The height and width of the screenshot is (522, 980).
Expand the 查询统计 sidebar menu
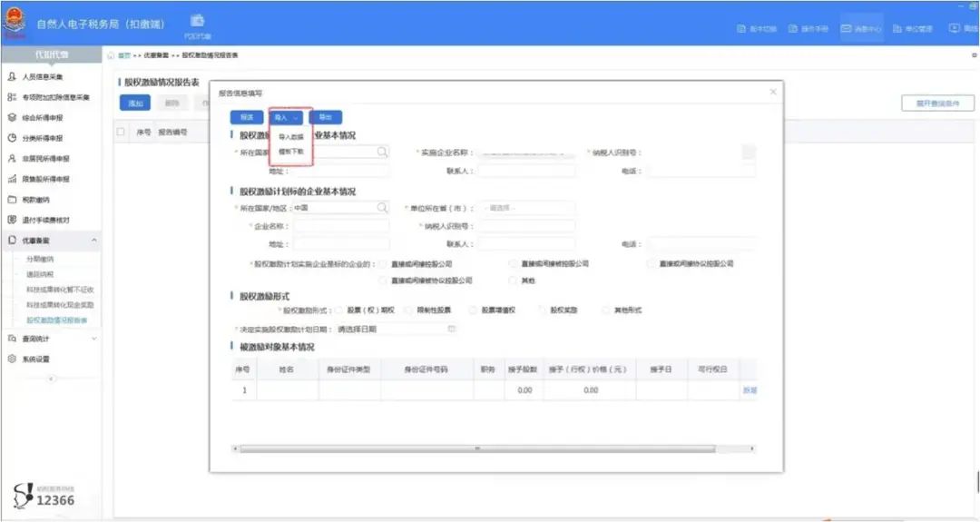94,339
